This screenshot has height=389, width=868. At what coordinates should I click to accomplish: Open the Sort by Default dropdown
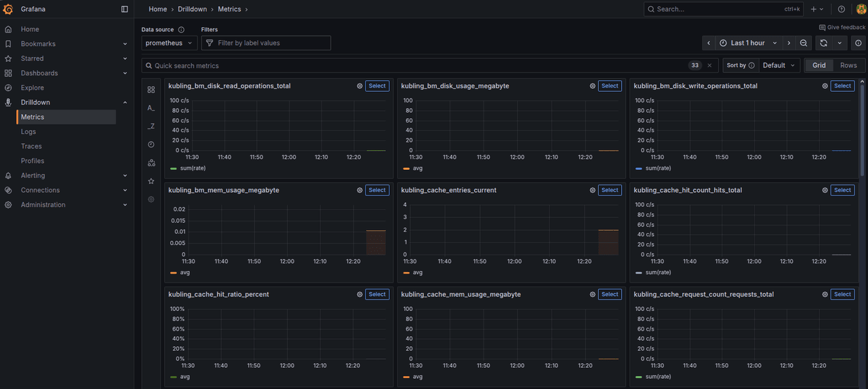(x=778, y=65)
